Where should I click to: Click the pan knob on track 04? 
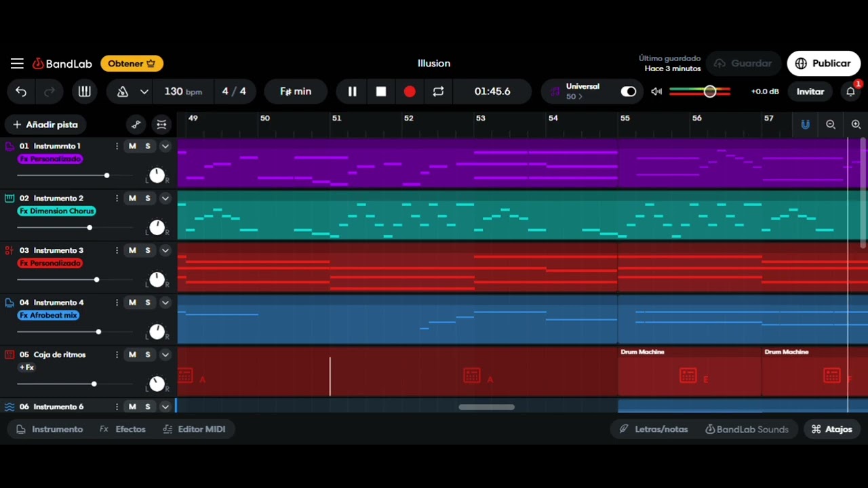[x=157, y=332]
